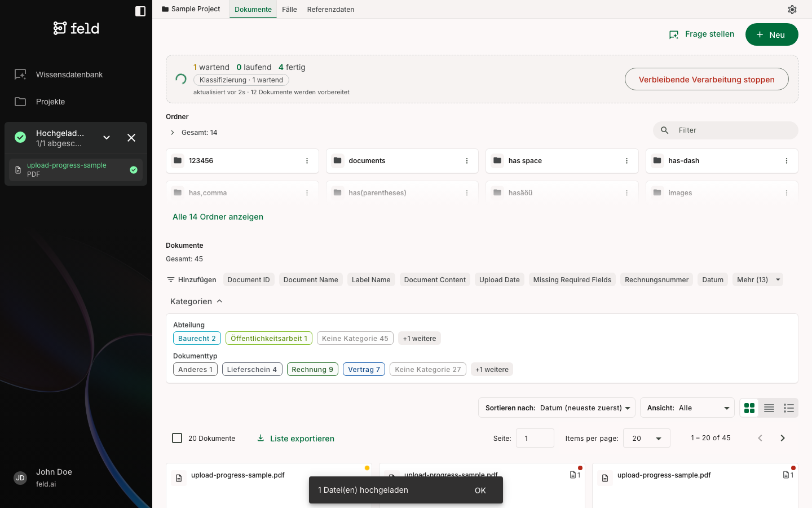This screenshot has width=812, height=508.
Task: Collapse the Kategorien section
Action: 196,301
